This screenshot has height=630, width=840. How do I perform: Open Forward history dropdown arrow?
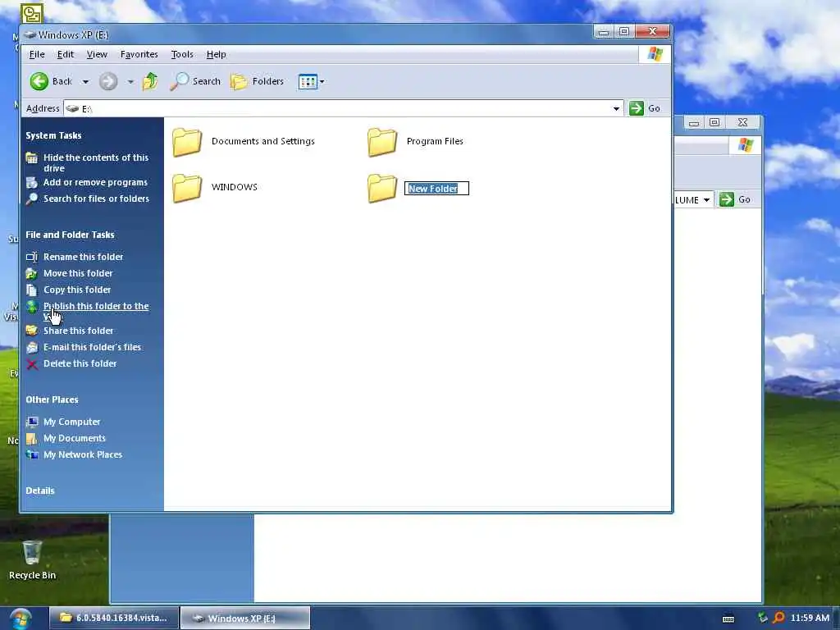coord(130,82)
